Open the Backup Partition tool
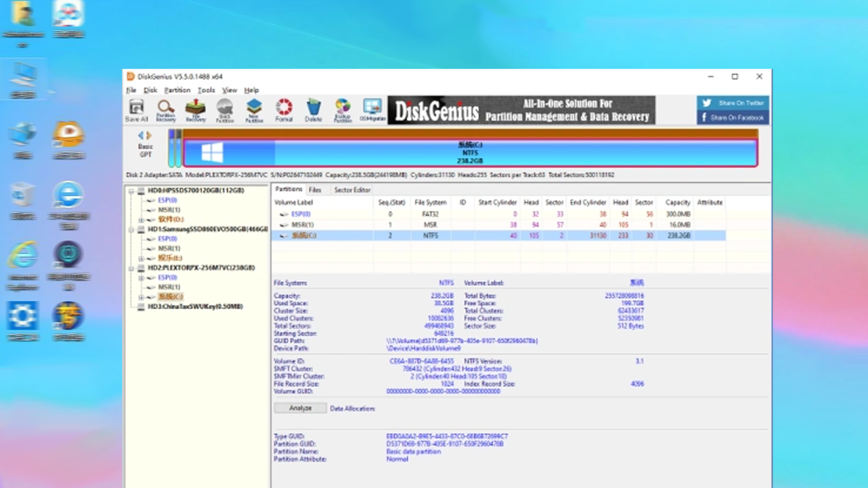The width and height of the screenshot is (868, 488). 343,111
